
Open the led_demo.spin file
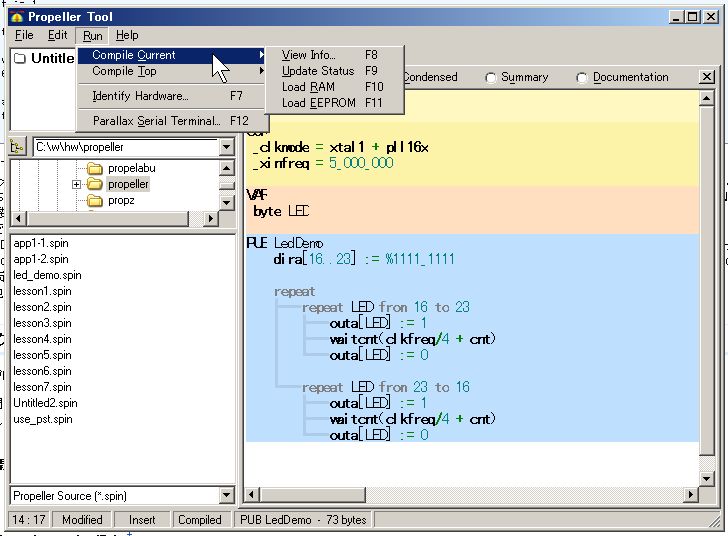pyautogui.click(x=47, y=275)
